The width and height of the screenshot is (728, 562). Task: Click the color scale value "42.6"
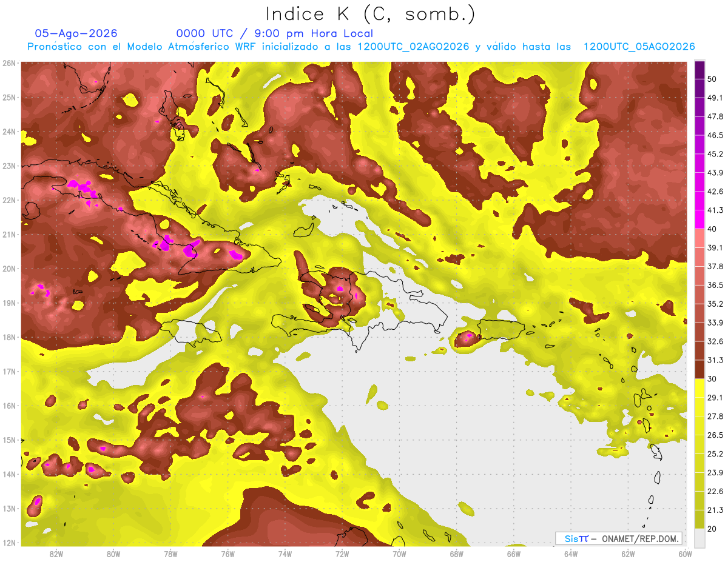[715, 192]
